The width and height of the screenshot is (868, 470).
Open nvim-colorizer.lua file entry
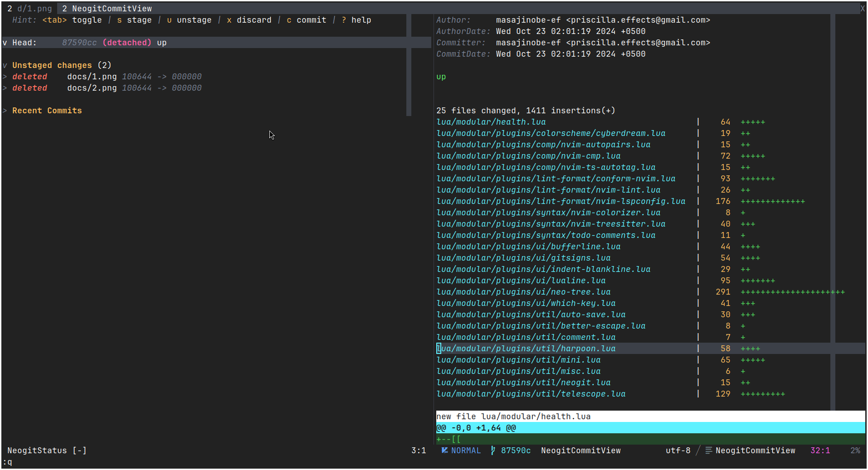548,213
